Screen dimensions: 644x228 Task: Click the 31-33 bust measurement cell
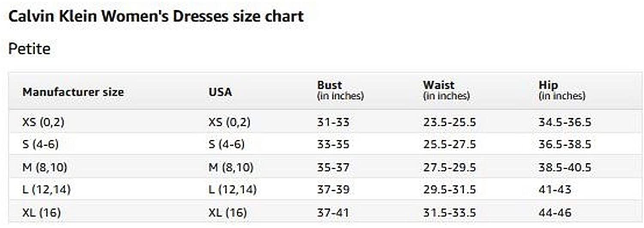[333, 123]
